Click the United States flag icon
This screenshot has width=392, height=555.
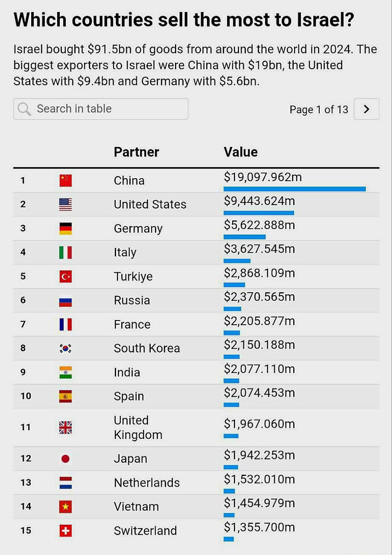(65, 204)
